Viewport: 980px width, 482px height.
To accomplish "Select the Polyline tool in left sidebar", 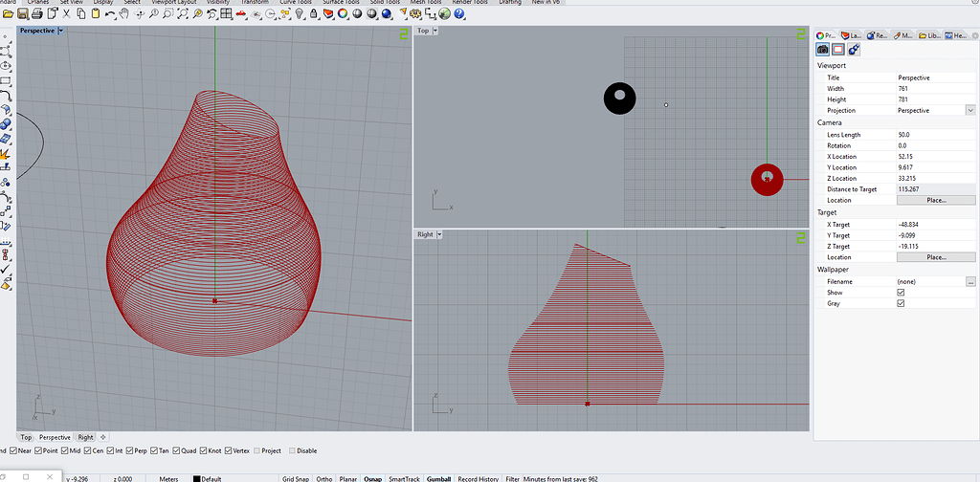I will (x=7, y=51).
